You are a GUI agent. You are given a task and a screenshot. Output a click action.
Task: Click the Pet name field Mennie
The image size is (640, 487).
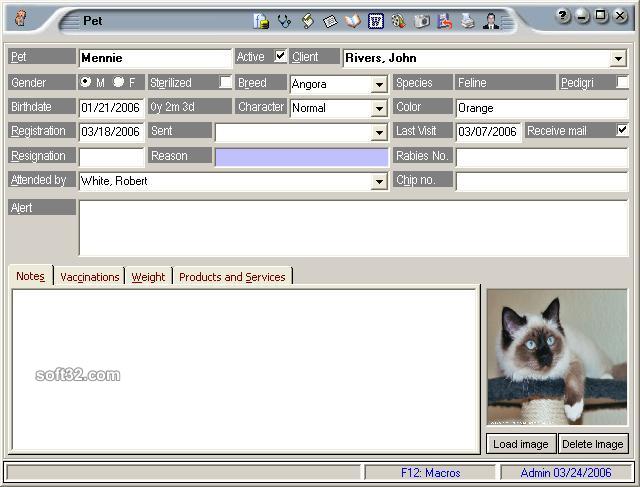pyautogui.click(x=155, y=58)
